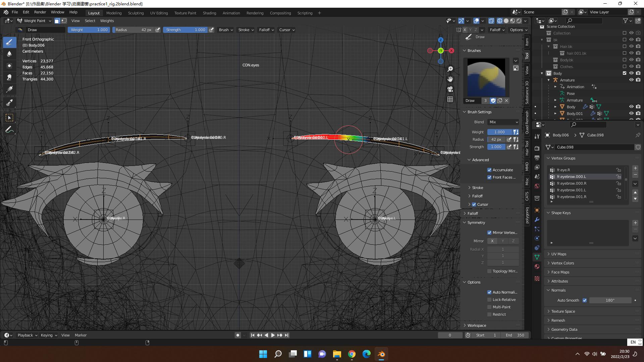
Task: Add a vertex group with the plus button
Action: (635, 168)
